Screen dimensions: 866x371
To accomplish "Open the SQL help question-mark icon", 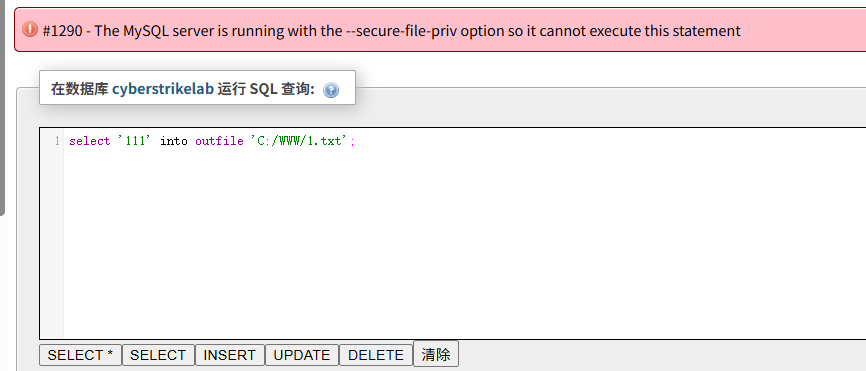I will pos(331,89).
